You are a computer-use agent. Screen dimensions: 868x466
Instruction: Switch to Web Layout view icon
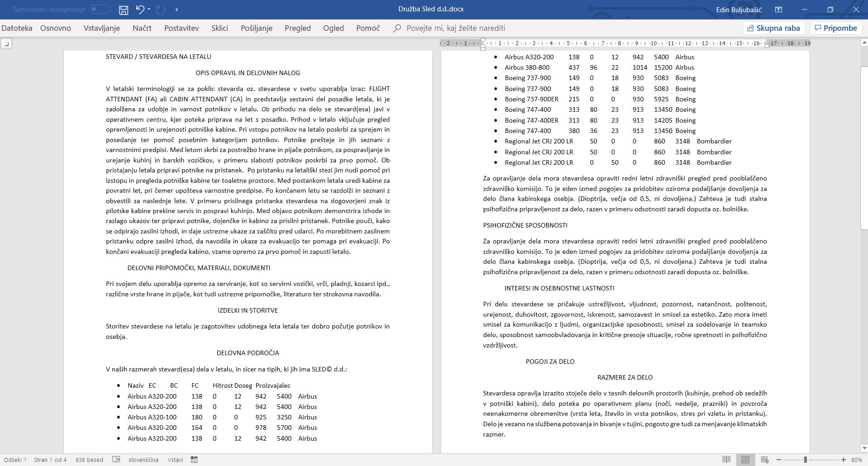tap(765, 460)
